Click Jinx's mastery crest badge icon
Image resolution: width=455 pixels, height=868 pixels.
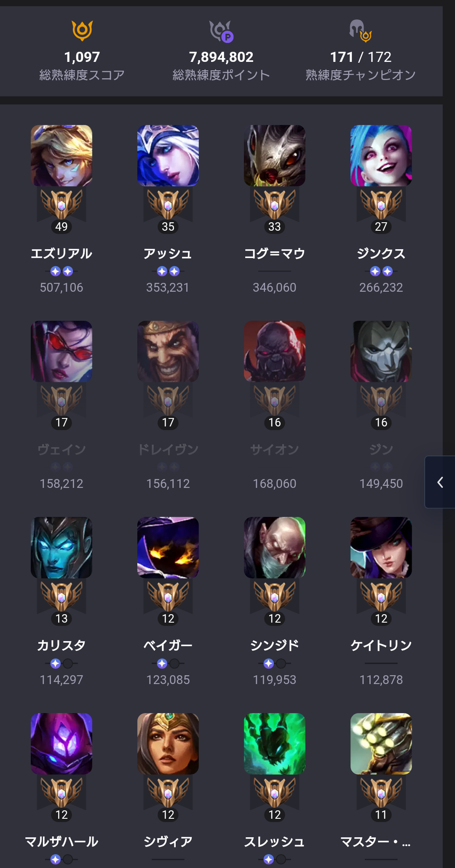point(381,204)
